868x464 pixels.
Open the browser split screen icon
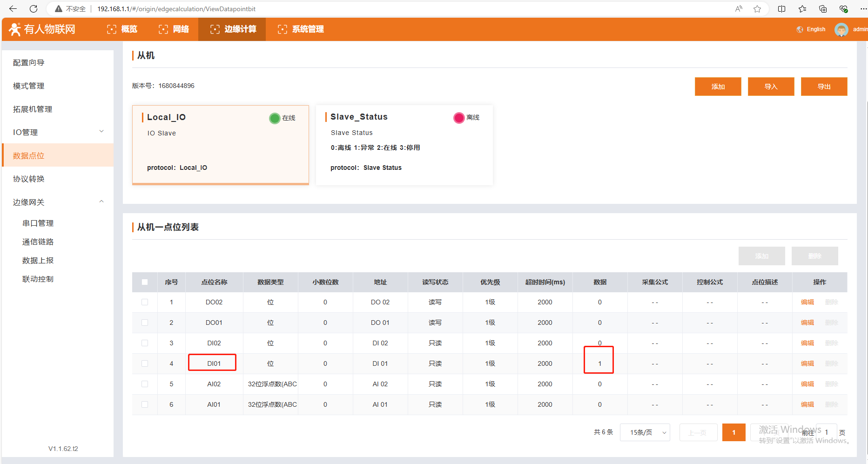tap(781, 9)
